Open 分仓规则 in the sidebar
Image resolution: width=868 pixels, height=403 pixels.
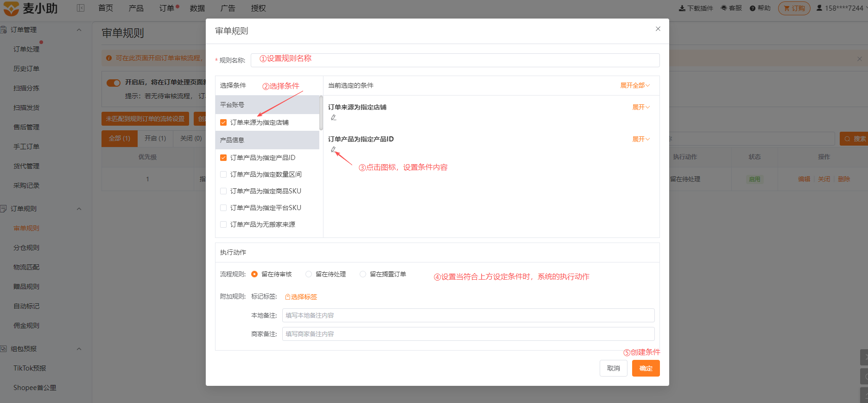tap(26, 248)
